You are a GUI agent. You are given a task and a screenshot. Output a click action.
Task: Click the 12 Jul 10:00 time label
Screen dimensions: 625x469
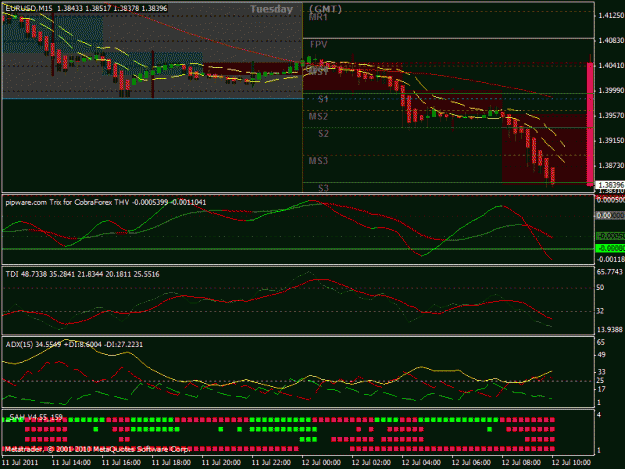click(571, 463)
